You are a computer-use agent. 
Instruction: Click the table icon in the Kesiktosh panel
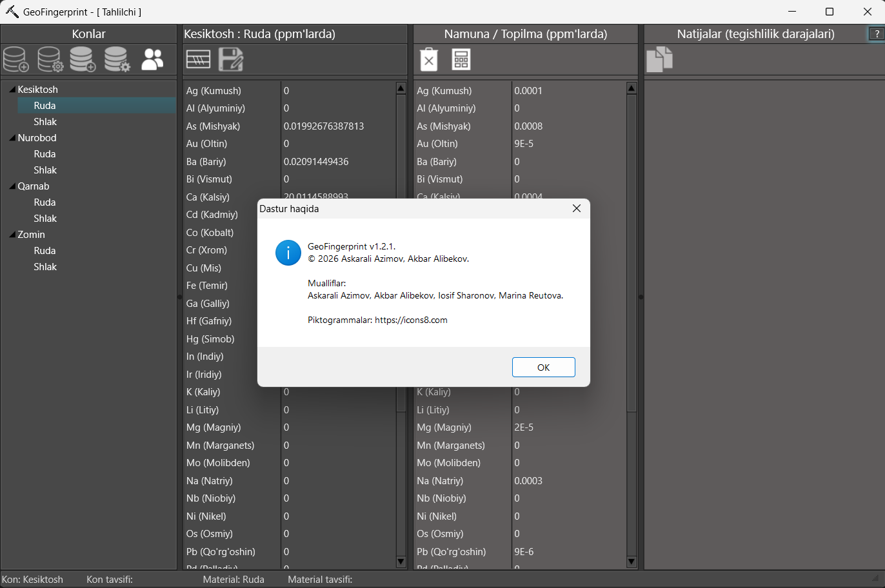coord(199,60)
